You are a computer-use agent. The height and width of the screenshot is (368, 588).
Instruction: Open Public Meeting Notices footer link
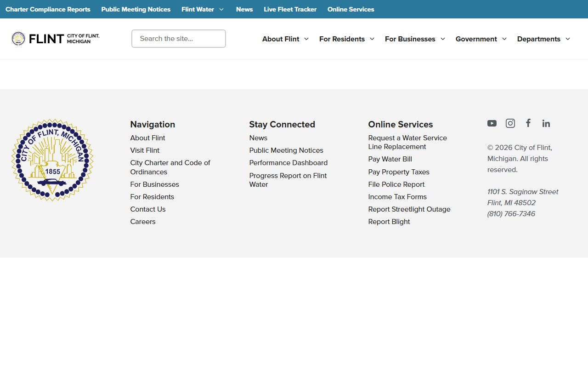click(x=286, y=150)
